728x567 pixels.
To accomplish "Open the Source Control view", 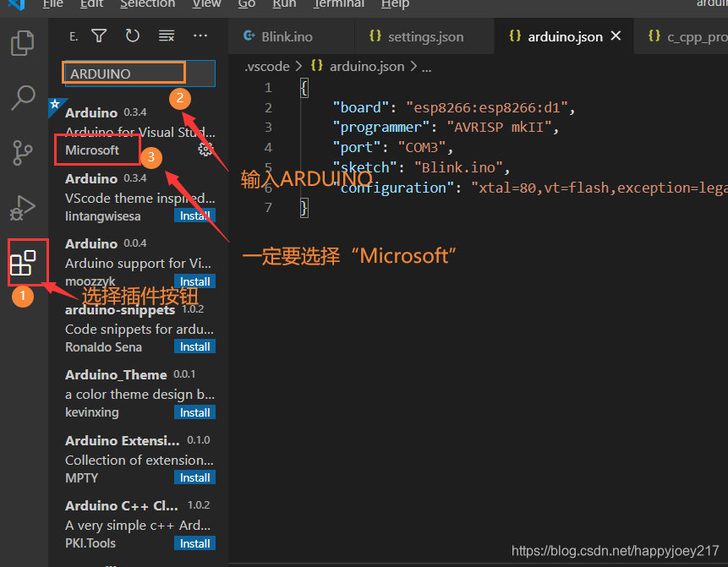I will [22, 153].
